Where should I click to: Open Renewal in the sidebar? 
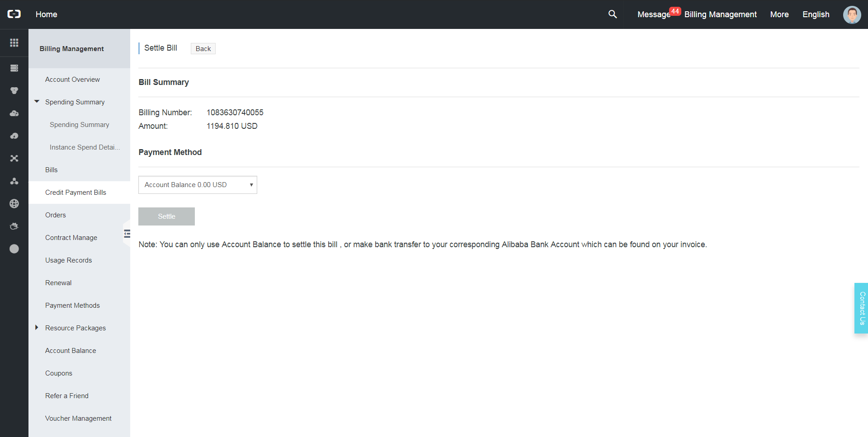click(x=58, y=283)
